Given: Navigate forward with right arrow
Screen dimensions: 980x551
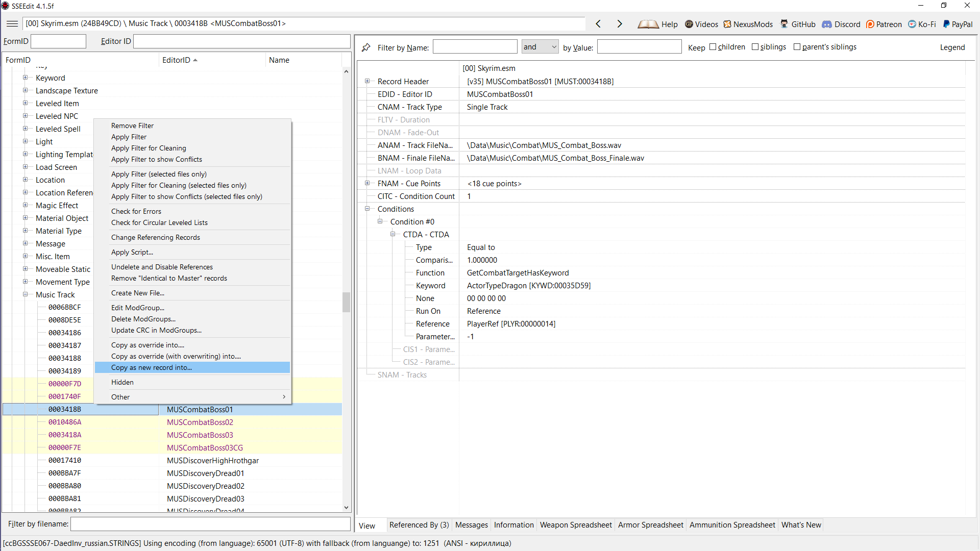Looking at the screenshot, I should click(620, 24).
